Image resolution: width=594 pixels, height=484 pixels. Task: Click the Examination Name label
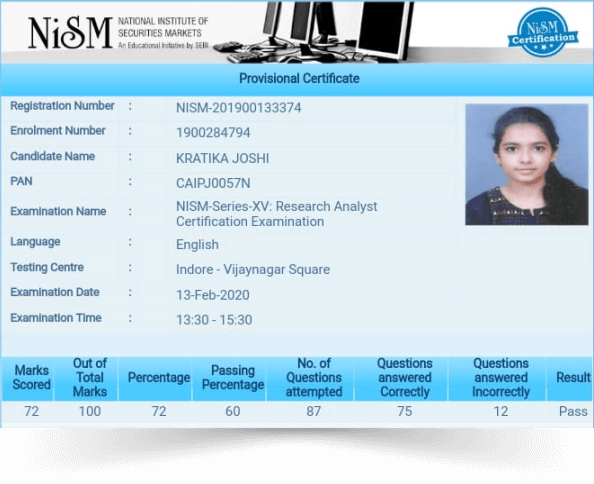[x=58, y=211]
